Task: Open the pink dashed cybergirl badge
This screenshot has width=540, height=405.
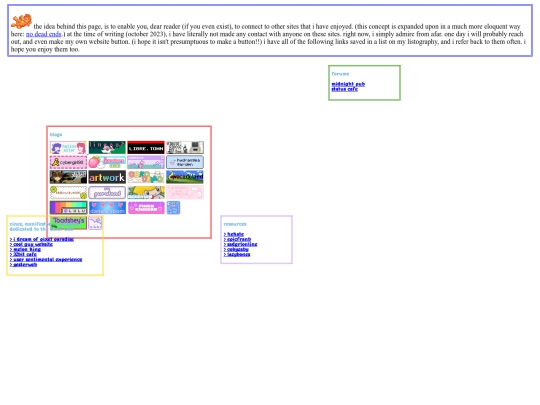Action: point(68,162)
